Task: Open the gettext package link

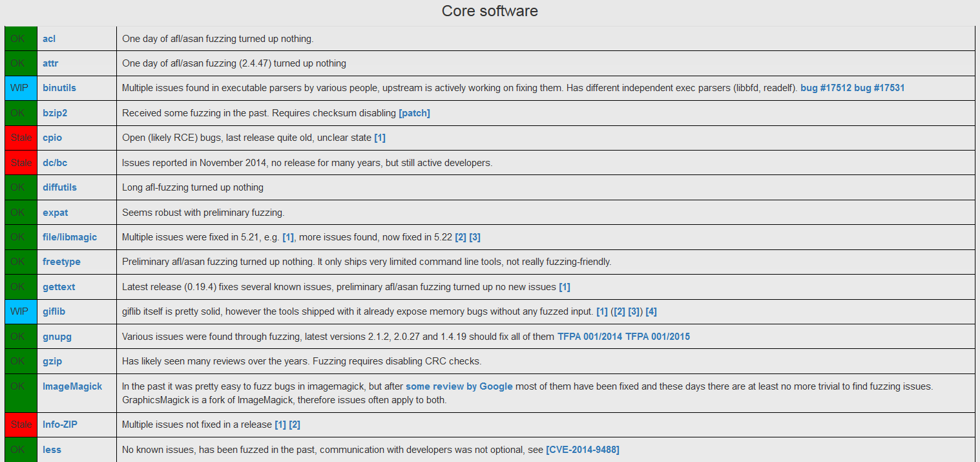Action: point(59,287)
